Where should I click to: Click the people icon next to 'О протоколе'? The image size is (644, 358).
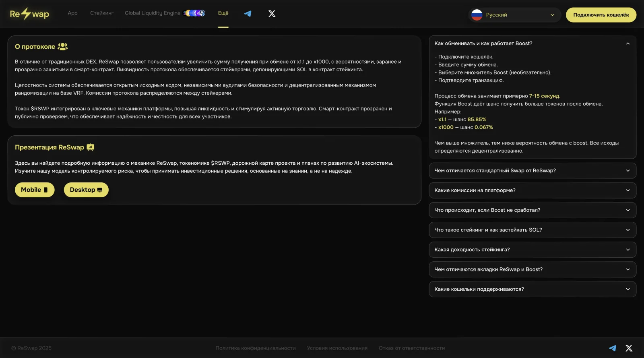pyautogui.click(x=63, y=47)
